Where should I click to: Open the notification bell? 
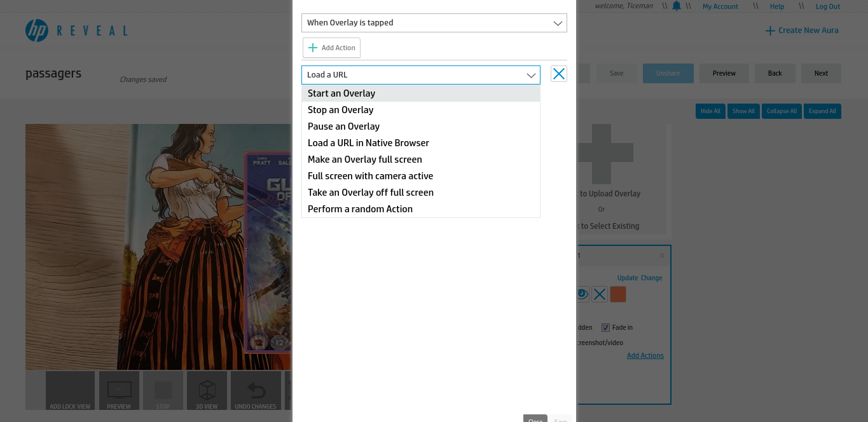677,6
